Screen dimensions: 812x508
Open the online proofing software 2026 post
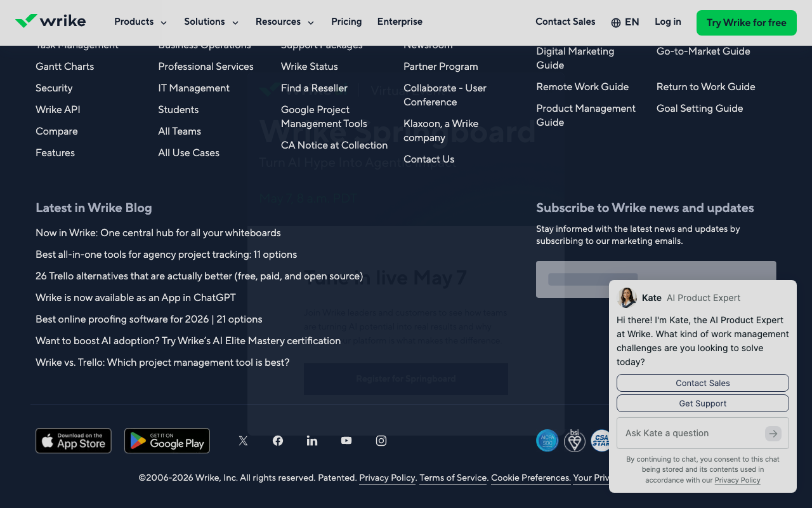149,319
